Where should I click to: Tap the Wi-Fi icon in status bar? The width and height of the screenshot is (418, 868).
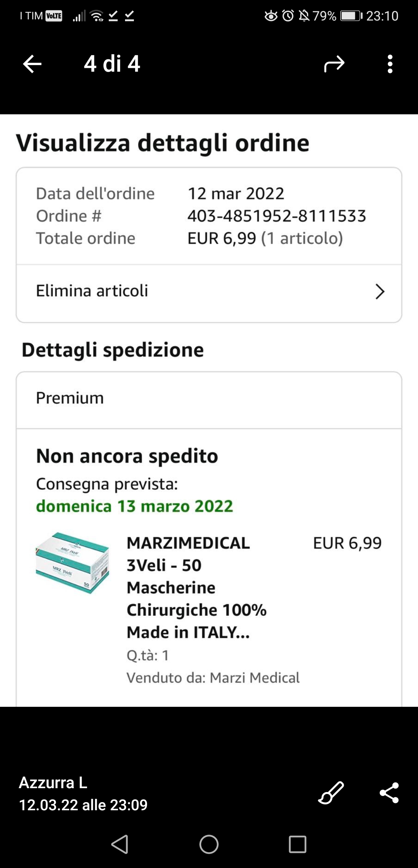pos(96,16)
